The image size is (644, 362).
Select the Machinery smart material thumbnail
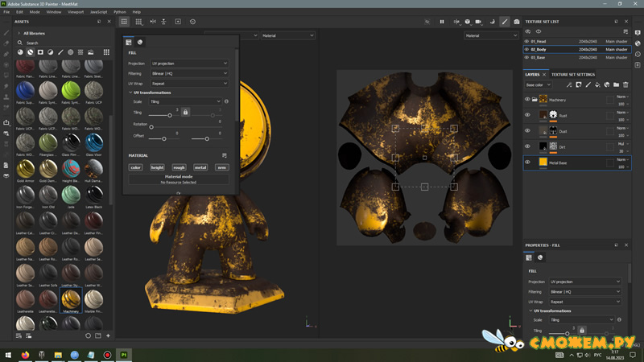point(71,298)
